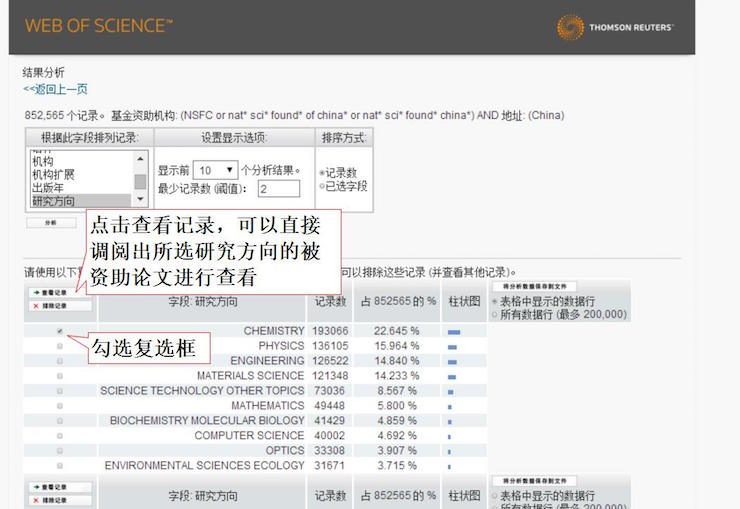740x509 pixels.
Task: Check the MATHEMATICS row checkbox
Action: [x=60, y=406]
